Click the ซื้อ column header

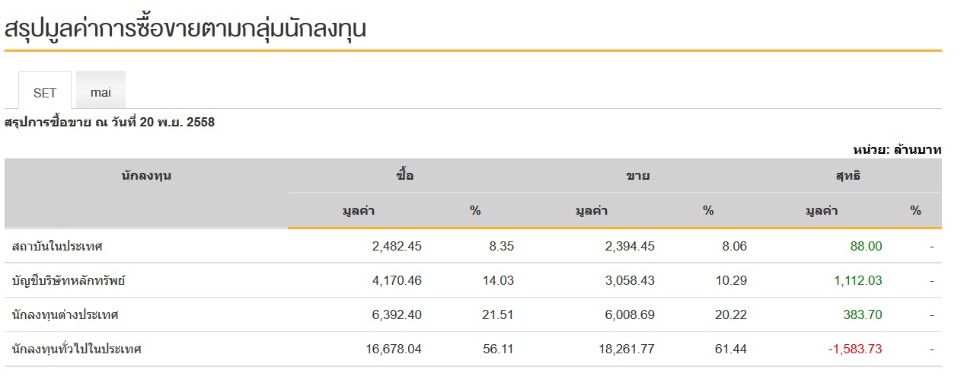click(x=405, y=176)
